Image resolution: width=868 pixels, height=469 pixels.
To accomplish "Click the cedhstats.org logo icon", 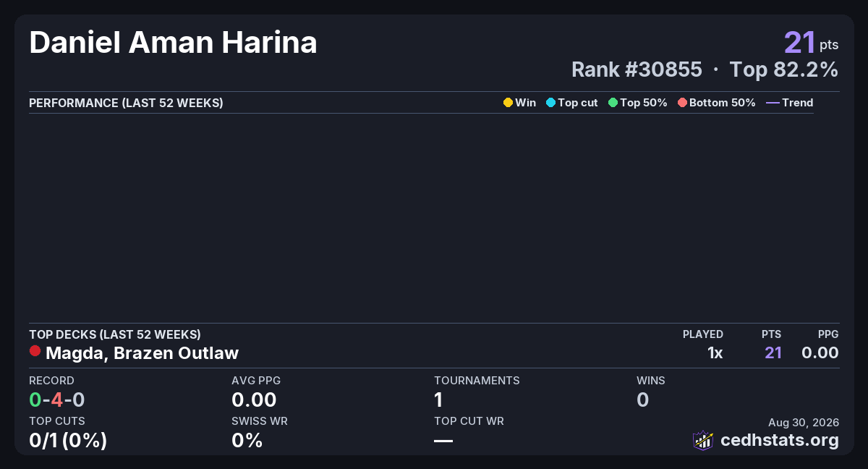I will click(x=703, y=440).
